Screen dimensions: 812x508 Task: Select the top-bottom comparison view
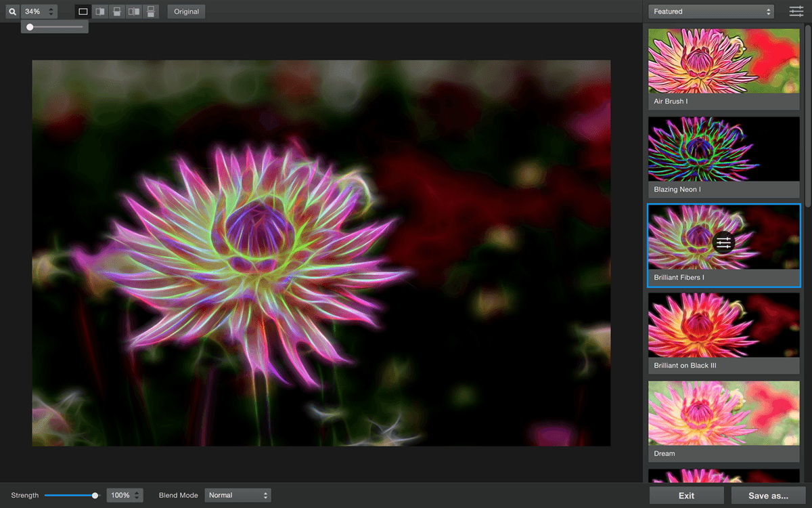coord(151,12)
